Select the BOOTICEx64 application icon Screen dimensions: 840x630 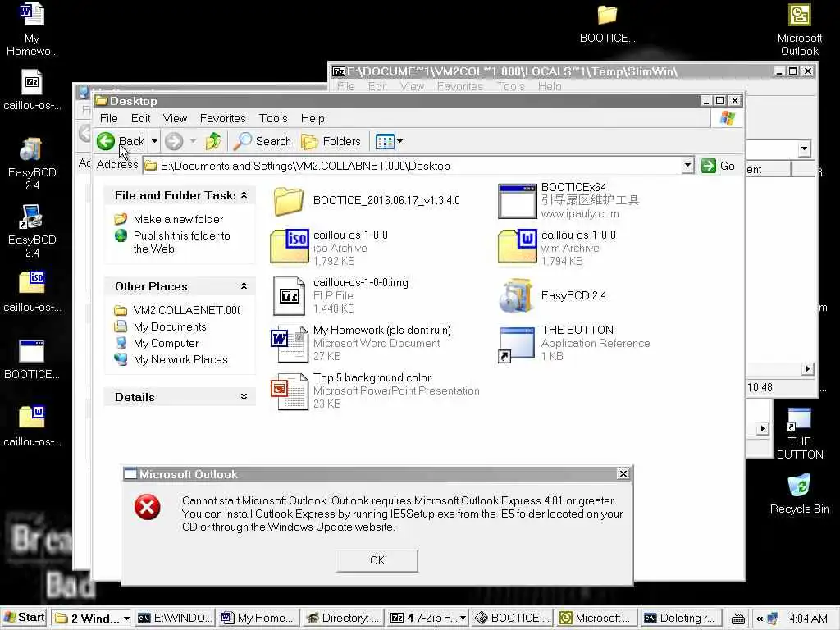click(x=517, y=202)
